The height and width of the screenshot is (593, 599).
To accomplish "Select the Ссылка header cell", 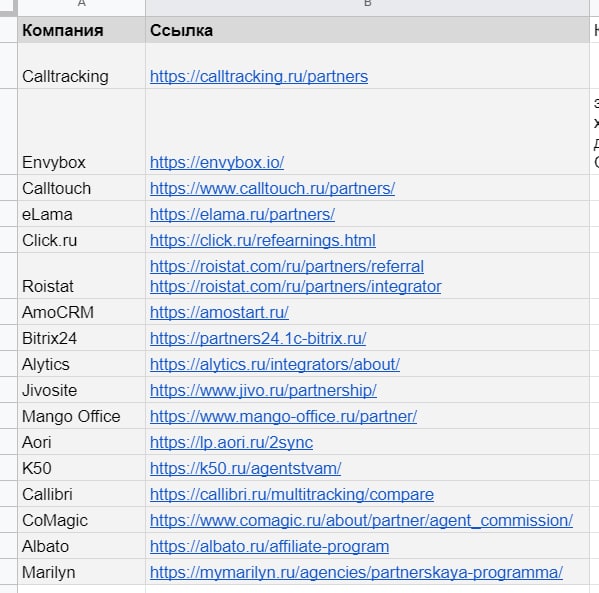I will pos(367,30).
